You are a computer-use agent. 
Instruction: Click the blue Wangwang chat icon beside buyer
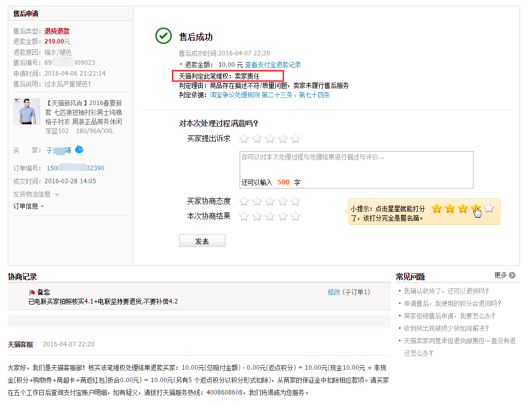[x=79, y=149]
